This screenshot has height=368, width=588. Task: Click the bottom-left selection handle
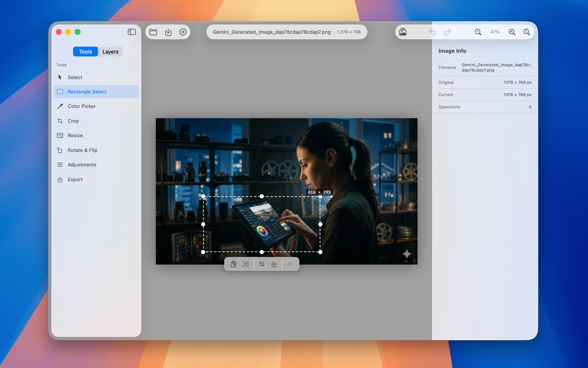pyautogui.click(x=203, y=252)
